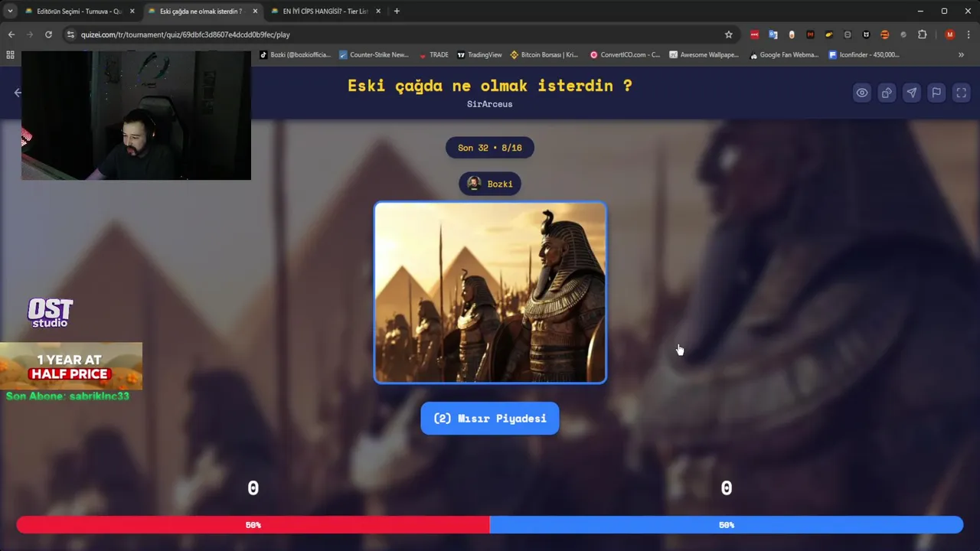This screenshot has height=551, width=980.
Task: Click the 1 YEAR AT HALF PRICE banner
Action: 71,367
